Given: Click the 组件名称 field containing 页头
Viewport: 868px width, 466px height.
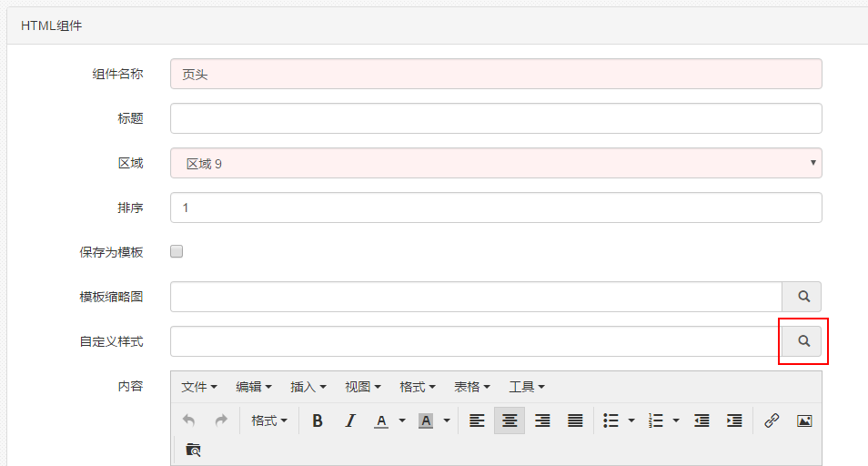Looking at the screenshot, I should (496, 74).
